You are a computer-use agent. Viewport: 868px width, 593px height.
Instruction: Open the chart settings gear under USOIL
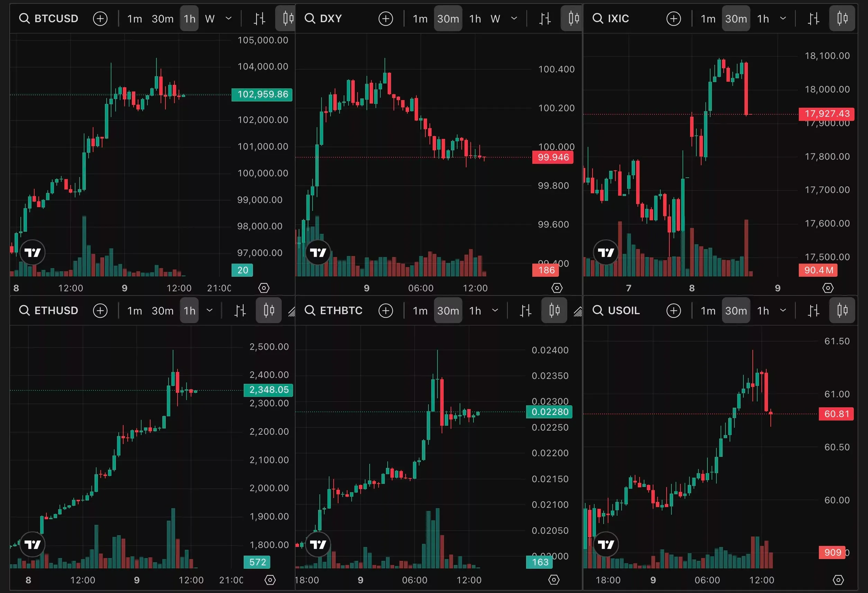coord(839,579)
